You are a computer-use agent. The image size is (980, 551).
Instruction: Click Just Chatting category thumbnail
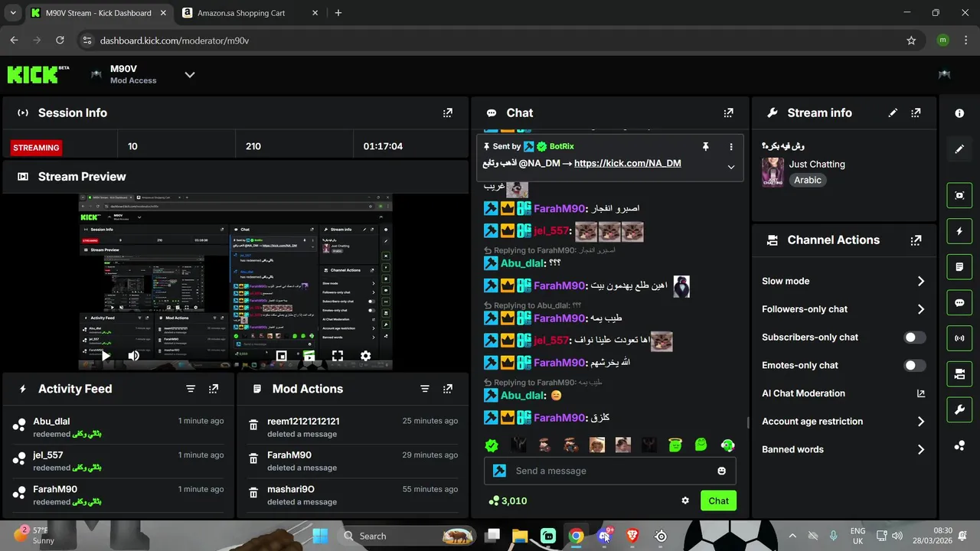click(773, 172)
